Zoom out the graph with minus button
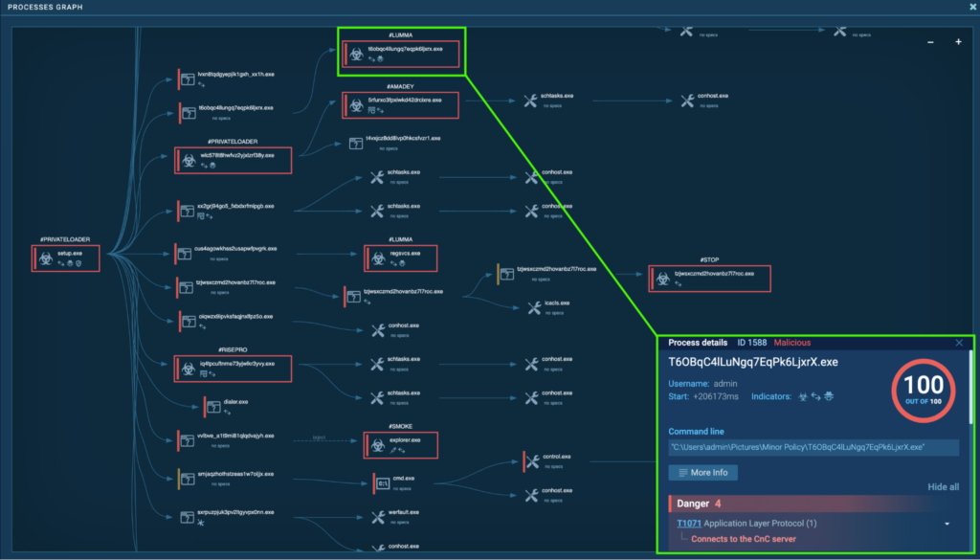The height and width of the screenshot is (560, 980). pos(931,42)
